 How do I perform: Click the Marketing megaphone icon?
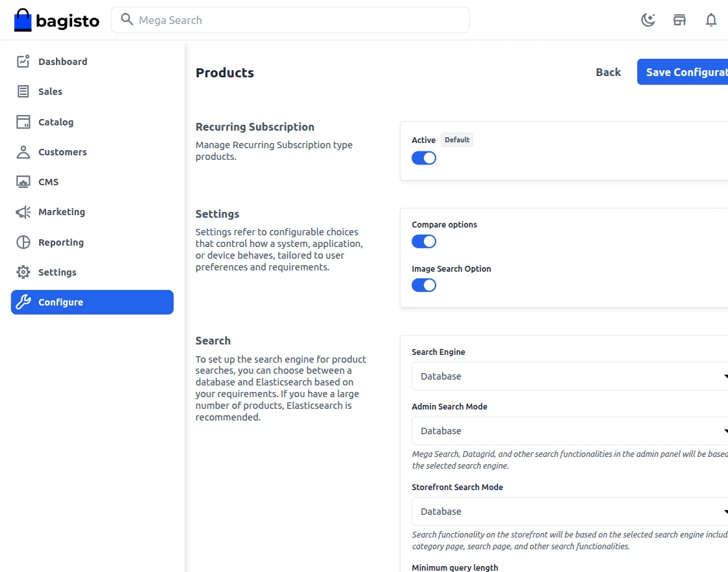tap(21, 211)
